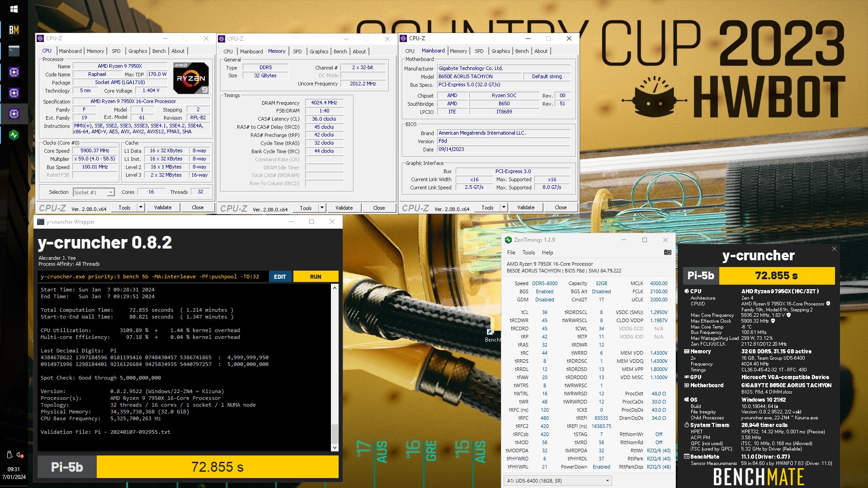Click the CPU section icon in BenchMate panel
Screen dimensions: 868x488
687,291
